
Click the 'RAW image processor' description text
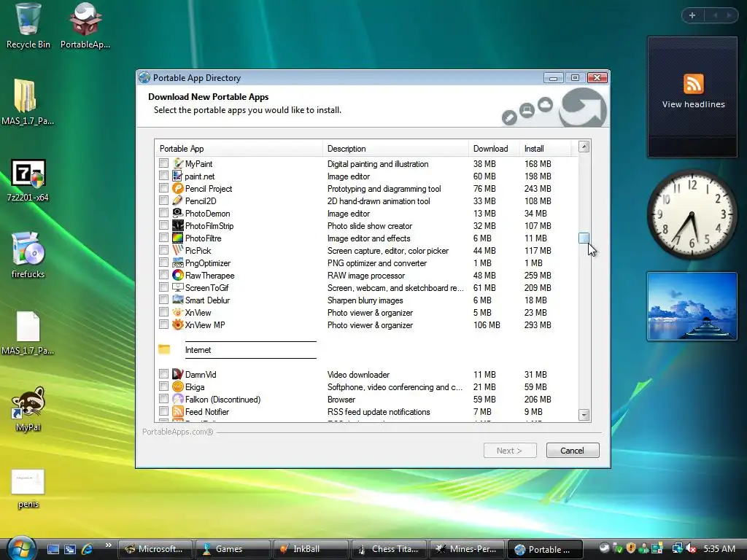click(x=366, y=275)
